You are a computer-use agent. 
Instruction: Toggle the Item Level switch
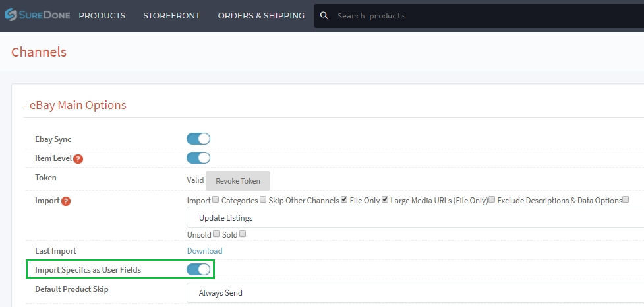[x=198, y=158]
